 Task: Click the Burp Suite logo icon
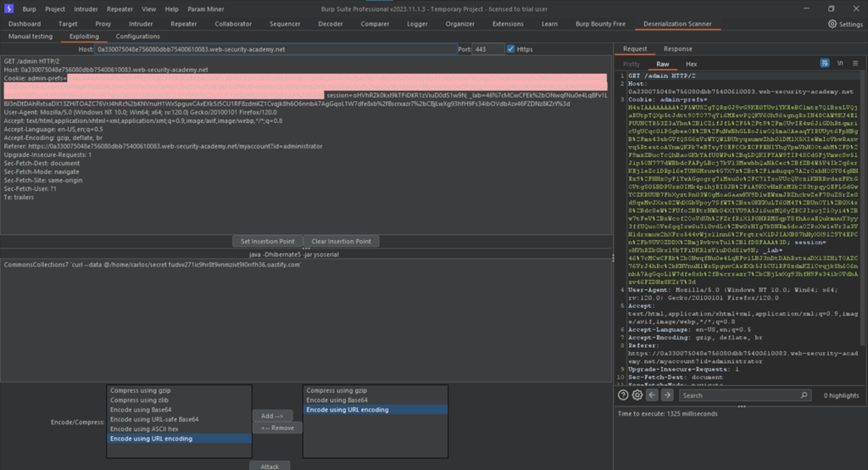click(8, 8)
